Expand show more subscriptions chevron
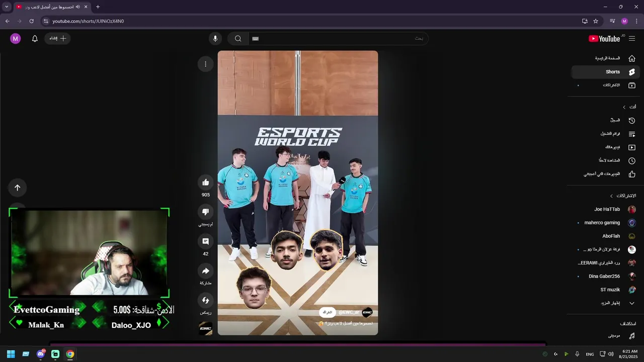This screenshot has height=362, width=644. [632, 303]
